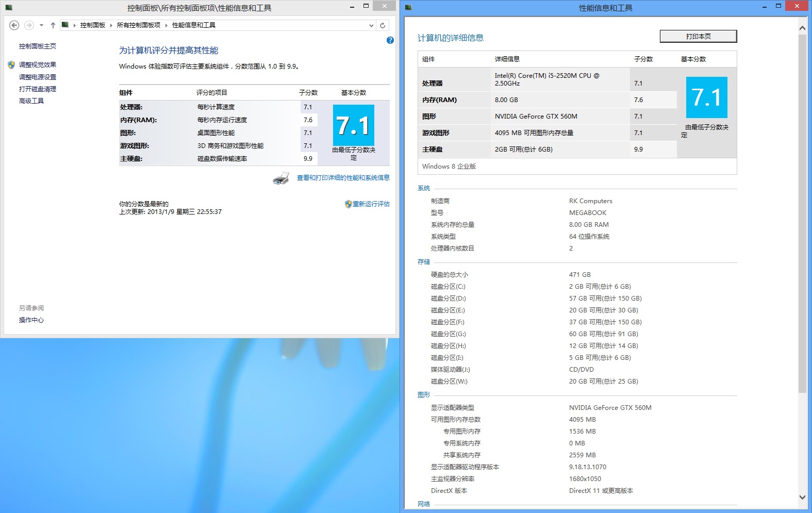This screenshot has width=812, height=513.
Task: Open 操作中心 link under 另请参阅
Action: click(x=31, y=320)
